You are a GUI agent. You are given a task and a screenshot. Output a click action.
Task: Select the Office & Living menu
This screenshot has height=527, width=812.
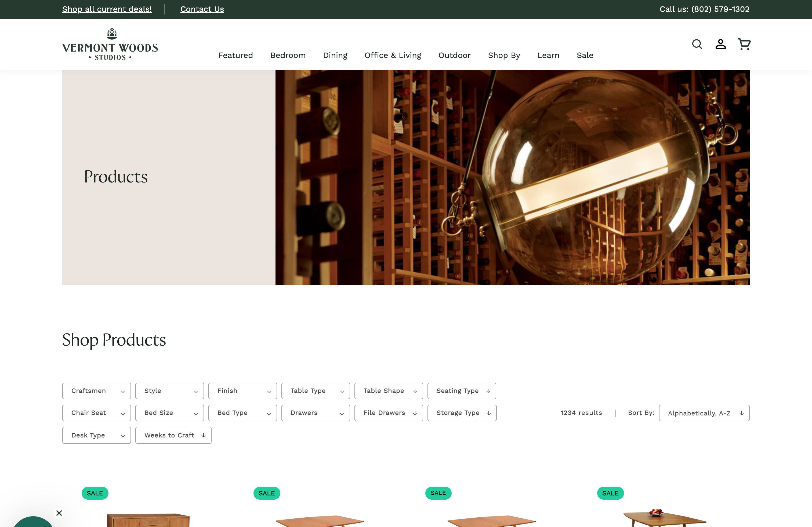393,55
